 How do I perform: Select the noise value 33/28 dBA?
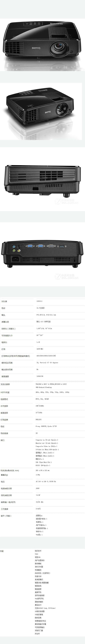click(40, 502)
